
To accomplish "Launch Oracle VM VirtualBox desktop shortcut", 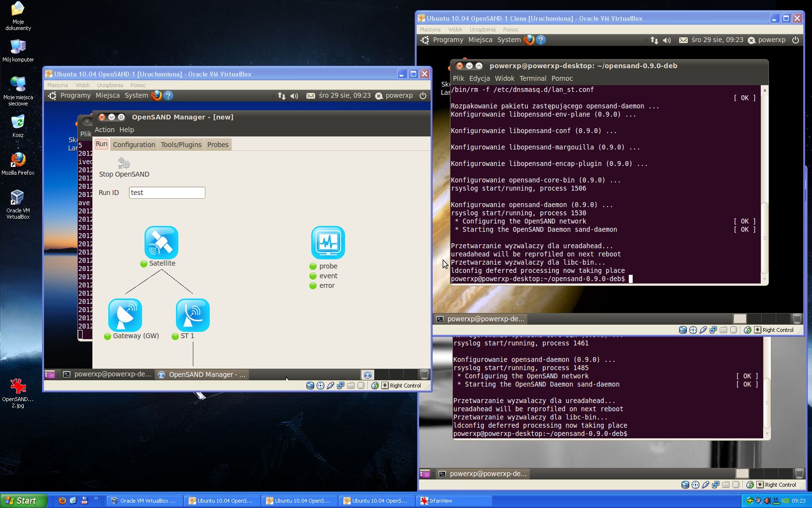I will point(18,205).
